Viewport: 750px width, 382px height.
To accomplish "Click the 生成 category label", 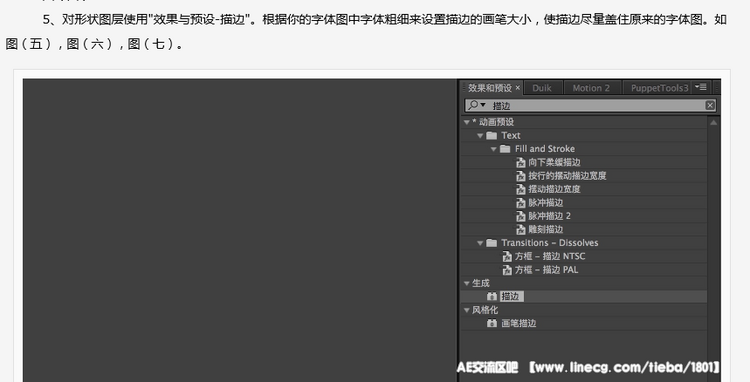I will click(x=481, y=283).
